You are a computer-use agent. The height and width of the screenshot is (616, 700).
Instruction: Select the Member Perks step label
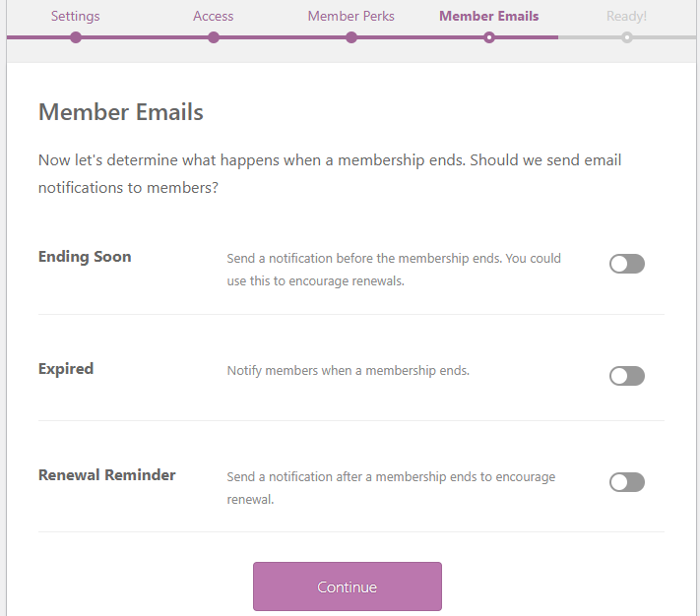[x=350, y=16]
